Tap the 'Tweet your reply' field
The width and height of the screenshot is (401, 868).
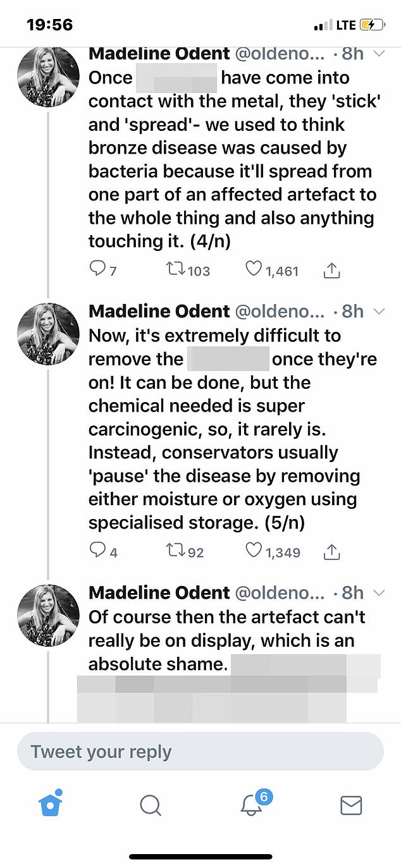(x=200, y=752)
